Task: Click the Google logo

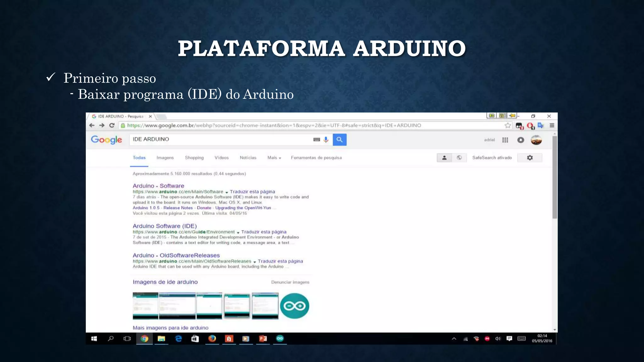Action: tap(106, 140)
